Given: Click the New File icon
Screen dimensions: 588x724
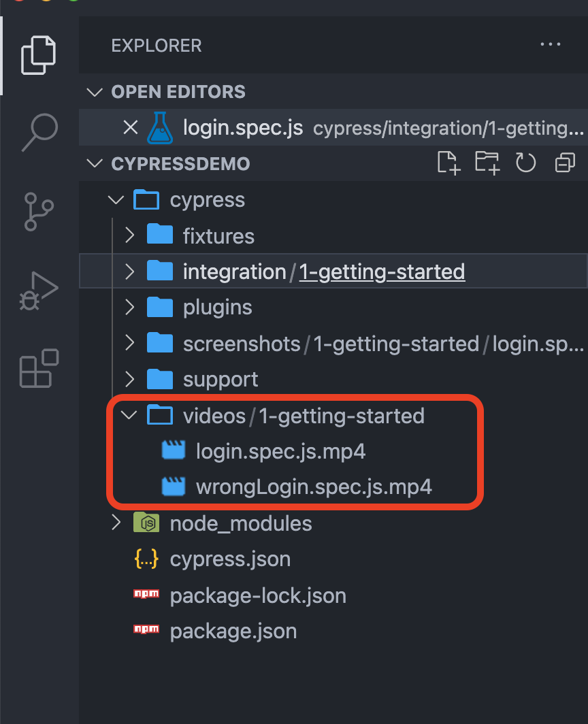Looking at the screenshot, I should pyautogui.click(x=448, y=163).
